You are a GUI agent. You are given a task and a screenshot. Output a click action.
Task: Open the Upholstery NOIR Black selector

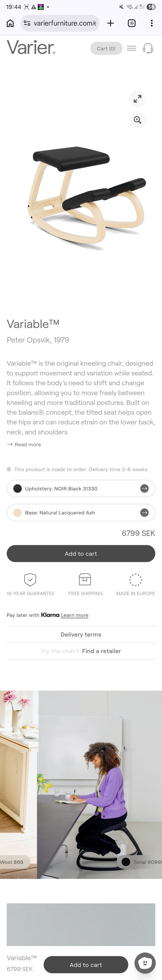[81, 488]
